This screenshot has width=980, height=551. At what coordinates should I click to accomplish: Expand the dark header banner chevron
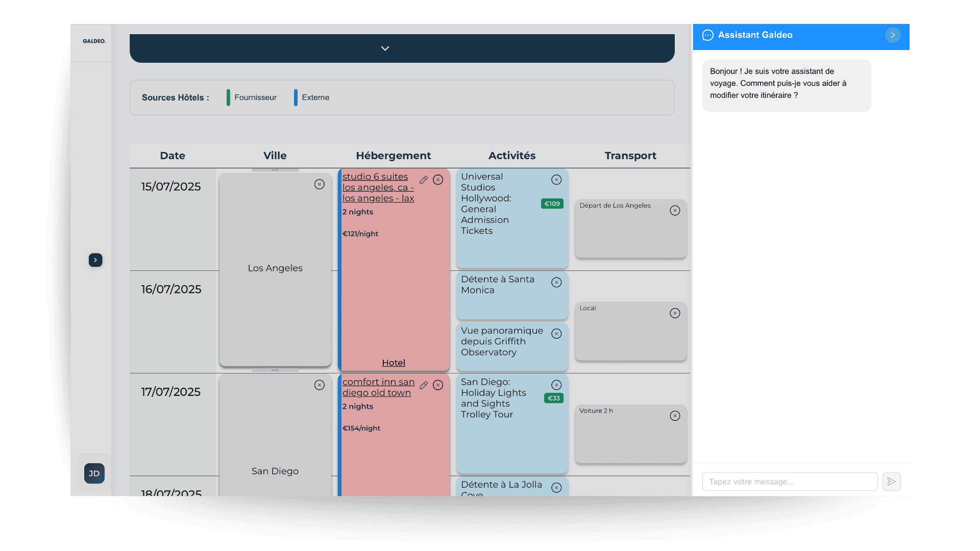point(385,48)
